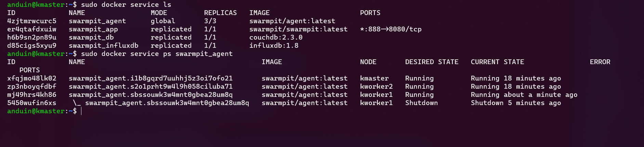Viewport: 644px width, 147px height.
Task: Click the ERROR column header
Action: 600,62
